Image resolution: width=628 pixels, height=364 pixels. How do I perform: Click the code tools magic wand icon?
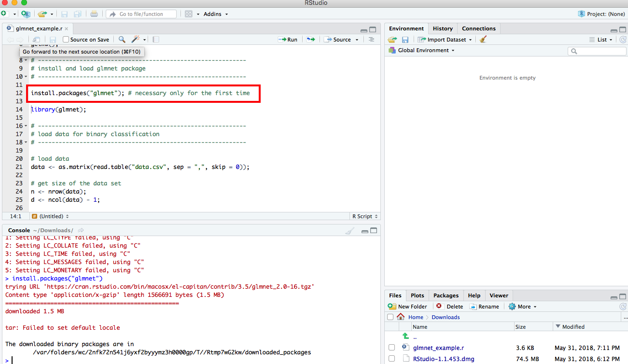[x=136, y=40]
